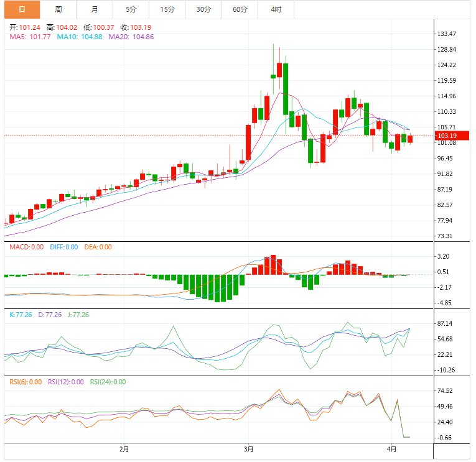Choose the 30分 timeframe tab
The image size is (476, 462).
point(203,9)
